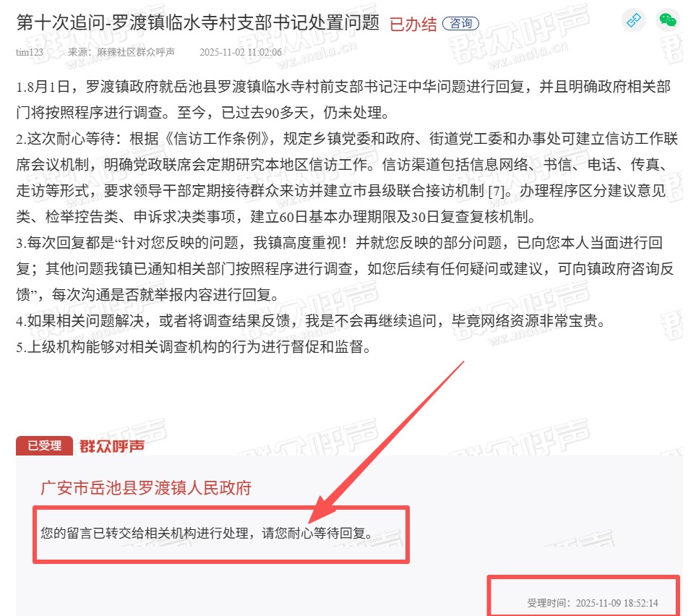Click the 来源: 麻辣社区群众呼声 source link
The height and width of the screenshot is (616, 696).
(x=121, y=52)
